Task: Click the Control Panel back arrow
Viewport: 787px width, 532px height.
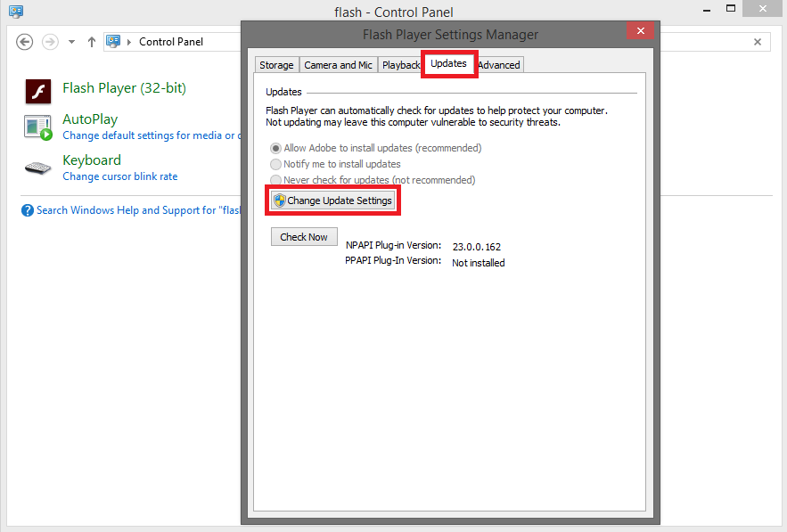Action: pyautogui.click(x=25, y=42)
